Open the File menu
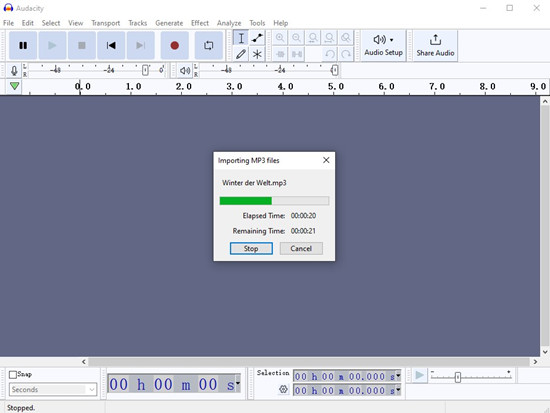The height and width of the screenshot is (413, 550). (x=8, y=23)
